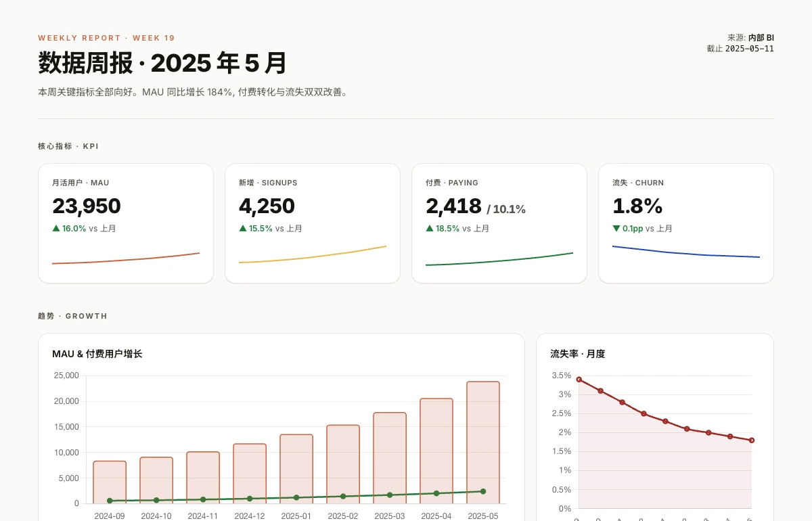Click the 2024-11 MAU bar
The width and height of the screenshot is (812, 521).
[x=203, y=478]
